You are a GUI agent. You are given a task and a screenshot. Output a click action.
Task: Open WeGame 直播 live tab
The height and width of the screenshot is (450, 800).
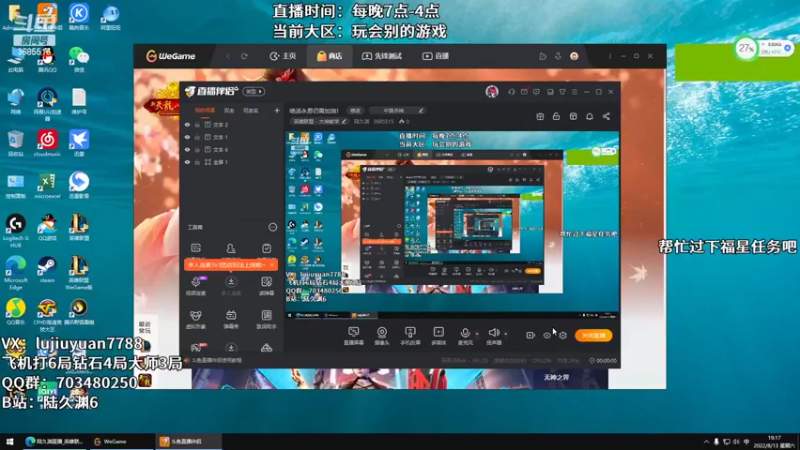(x=435, y=56)
